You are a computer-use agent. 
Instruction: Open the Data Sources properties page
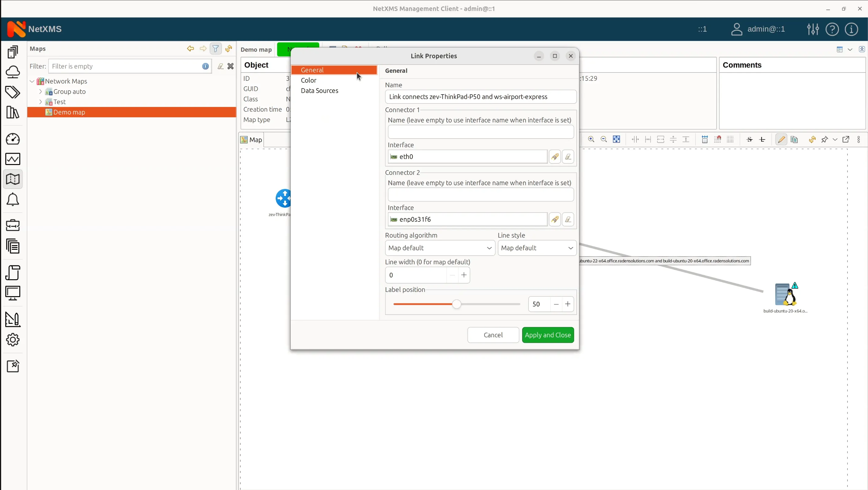pyautogui.click(x=319, y=91)
